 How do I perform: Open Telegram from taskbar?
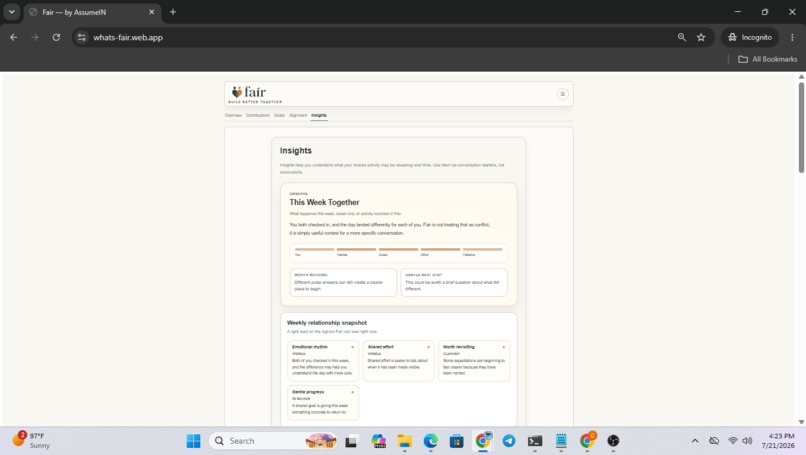(x=509, y=441)
